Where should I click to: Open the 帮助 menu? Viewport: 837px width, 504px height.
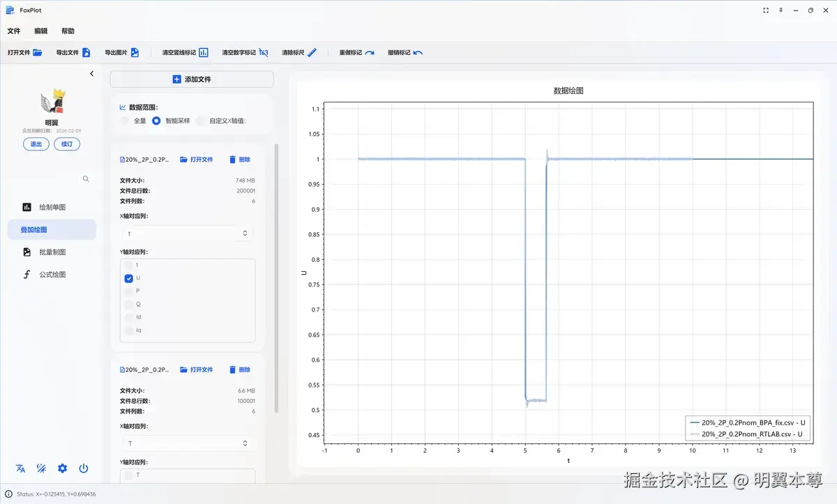68,31
